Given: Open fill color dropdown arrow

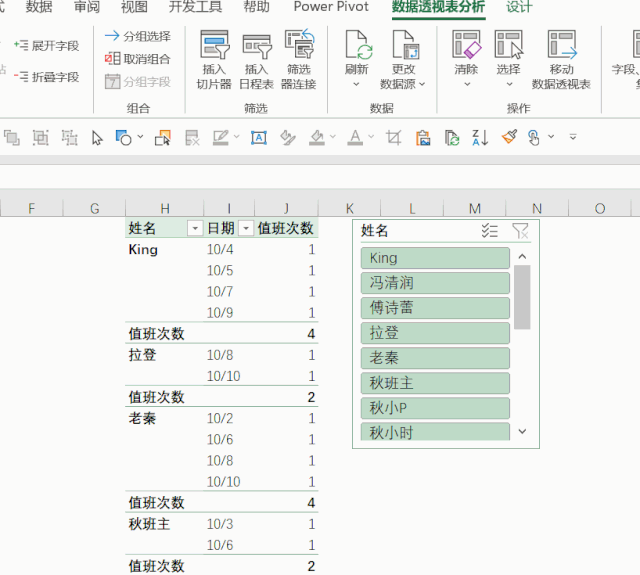Looking at the screenshot, I should click(333, 137).
